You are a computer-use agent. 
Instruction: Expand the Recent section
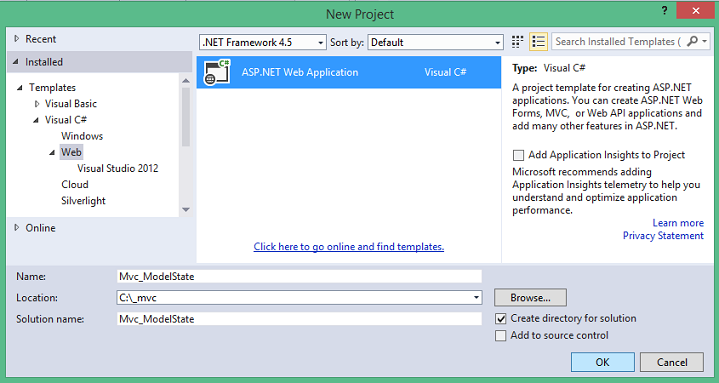[17, 39]
